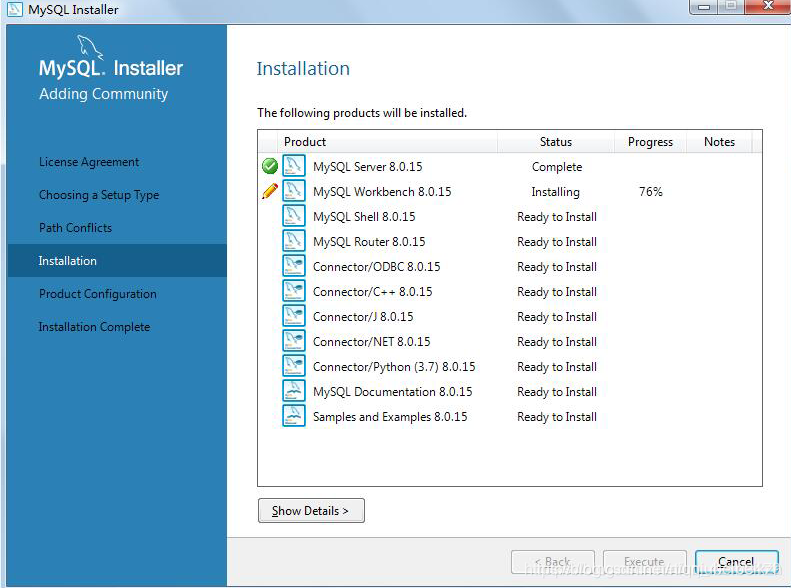Sort by the Status column header
The height and width of the screenshot is (588, 791).
pos(556,142)
